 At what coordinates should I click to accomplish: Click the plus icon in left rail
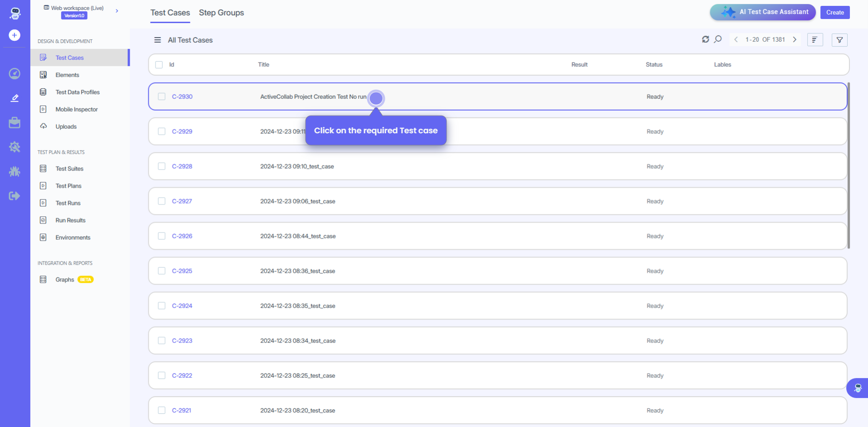(15, 35)
